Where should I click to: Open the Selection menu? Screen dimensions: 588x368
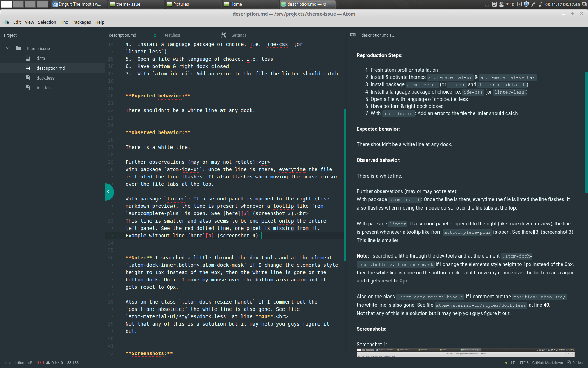pyautogui.click(x=47, y=22)
